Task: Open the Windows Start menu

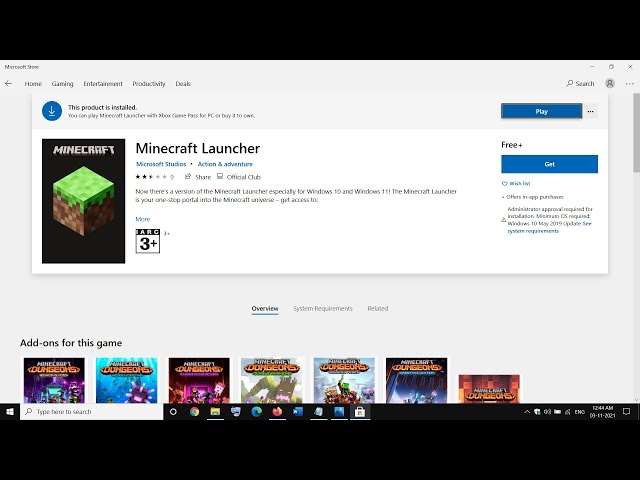Action: point(10,412)
